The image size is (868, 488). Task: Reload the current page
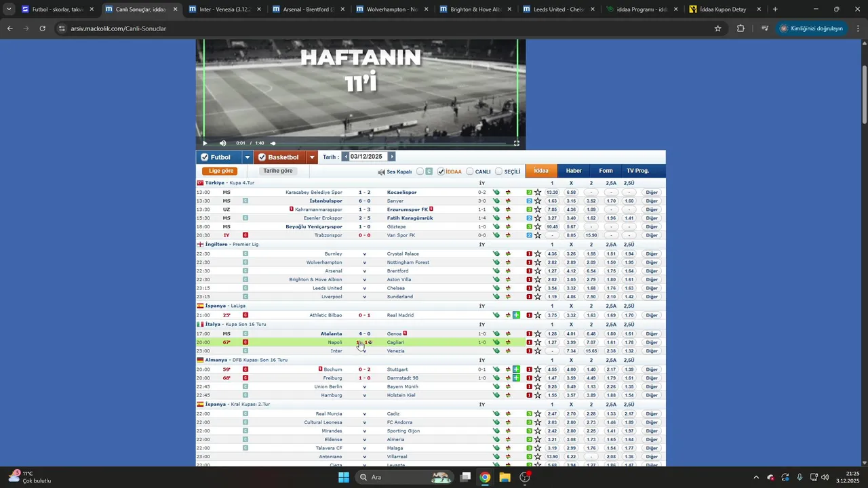pyautogui.click(x=42, y=28)
